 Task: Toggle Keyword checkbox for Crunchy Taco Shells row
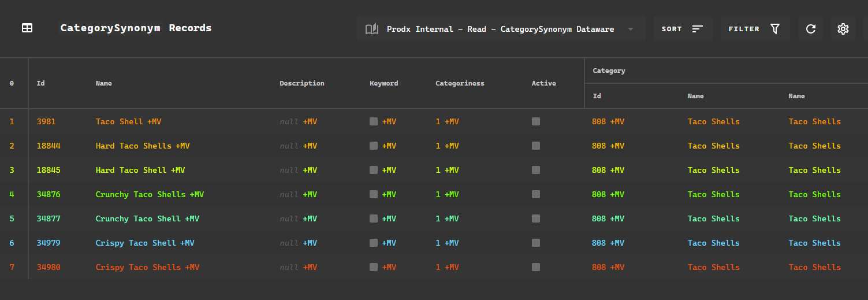[x=374, y=194]
